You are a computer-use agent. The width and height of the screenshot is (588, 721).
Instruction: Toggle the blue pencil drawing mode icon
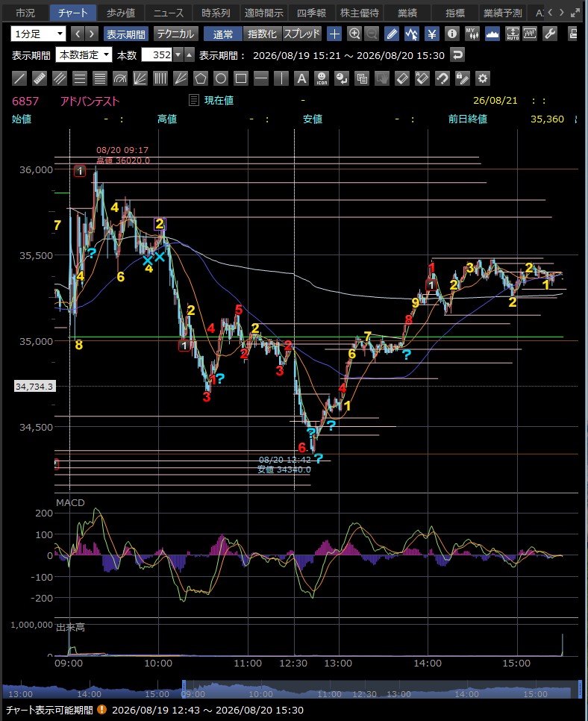392,34
